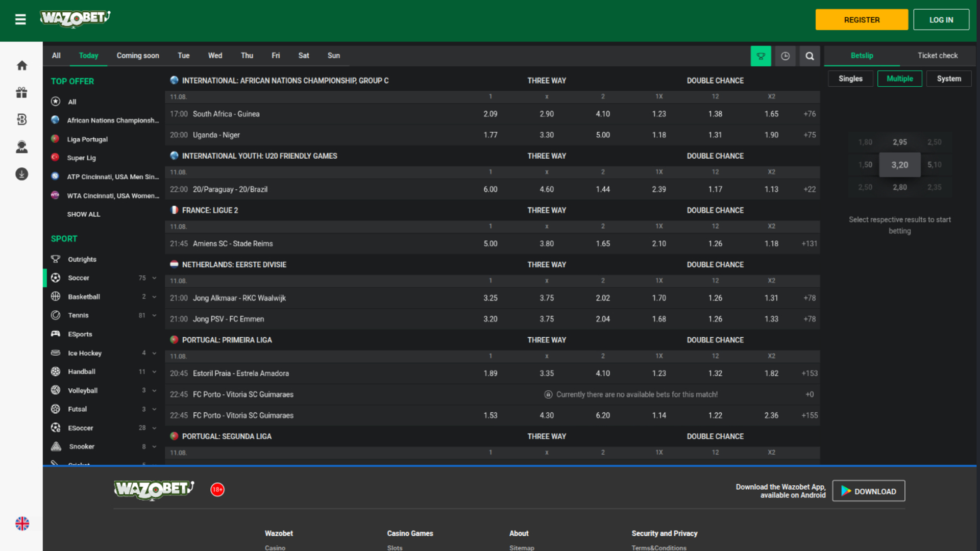The width and height of the screenshot is (980, 551).
Task: Expand the Handball category chevron
Action: 154,371
